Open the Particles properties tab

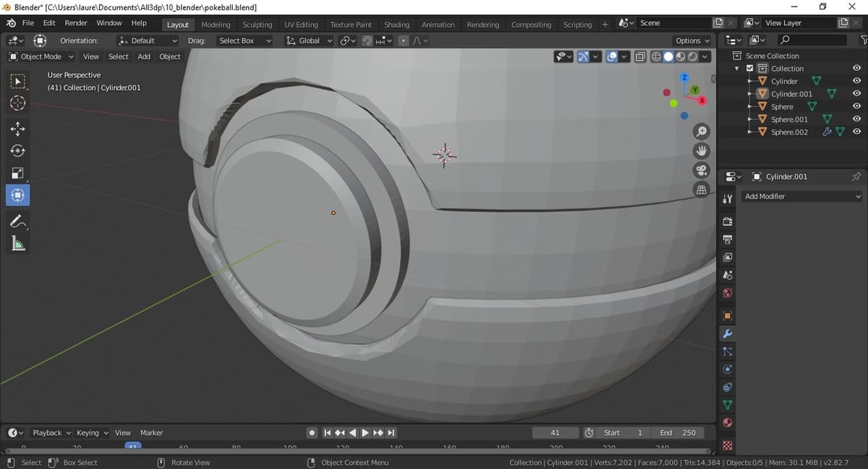728,352
